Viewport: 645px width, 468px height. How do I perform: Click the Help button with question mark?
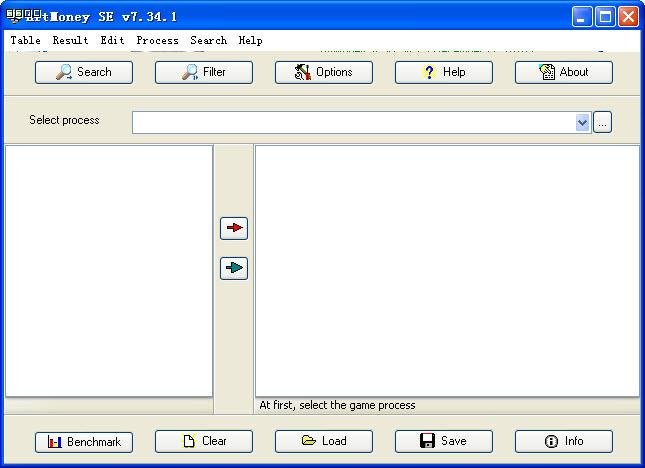pos(444,72)
